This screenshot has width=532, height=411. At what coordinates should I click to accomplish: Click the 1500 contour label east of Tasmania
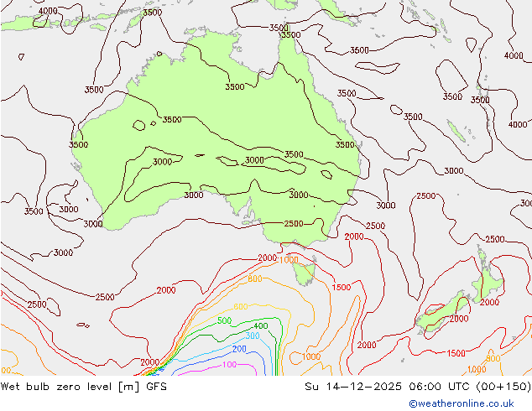click(x=341, y=288)
